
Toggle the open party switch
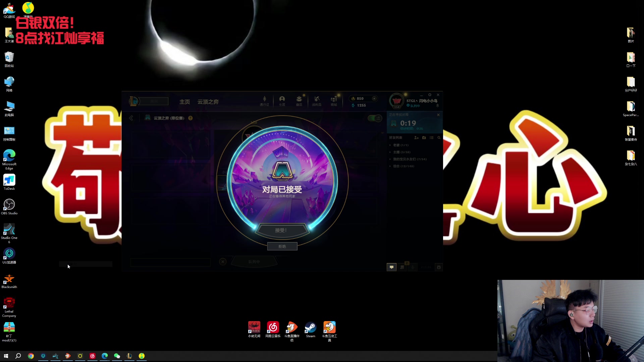click(x=375, y=118)
